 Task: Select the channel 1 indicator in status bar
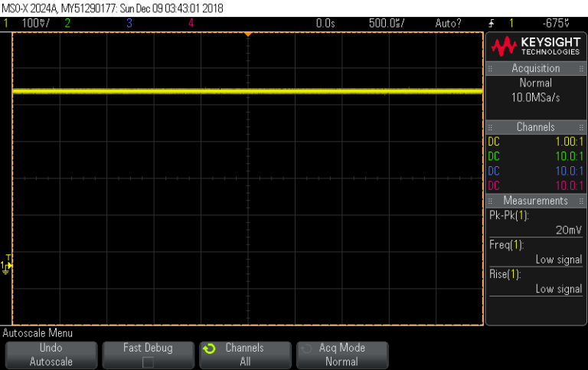[6, 23]
